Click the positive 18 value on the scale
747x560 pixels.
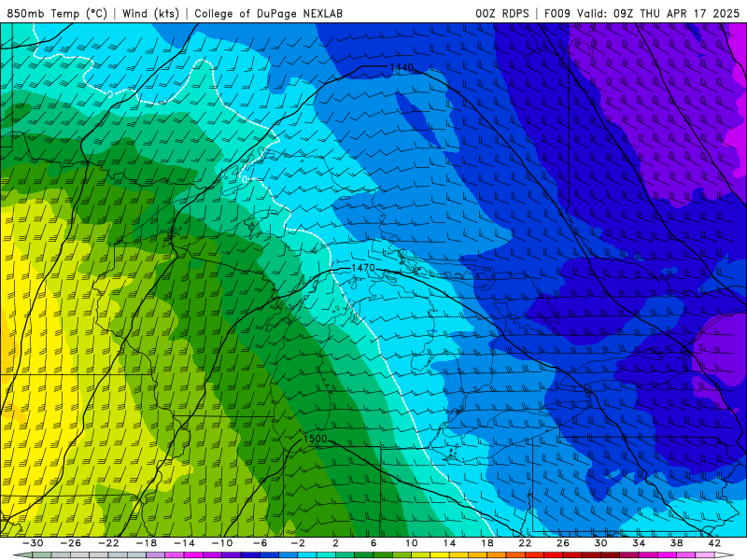click(487, 543)
